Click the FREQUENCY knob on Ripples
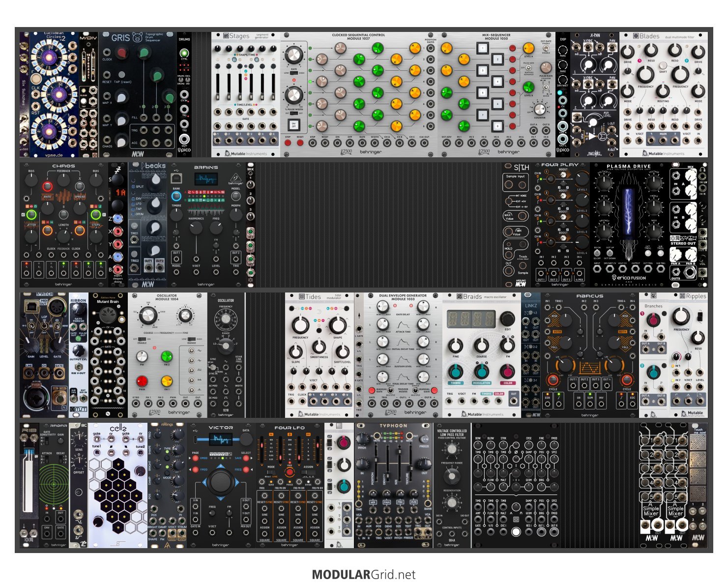The height and width of the screenshot is (585, 728). click(x=681, y=317)
